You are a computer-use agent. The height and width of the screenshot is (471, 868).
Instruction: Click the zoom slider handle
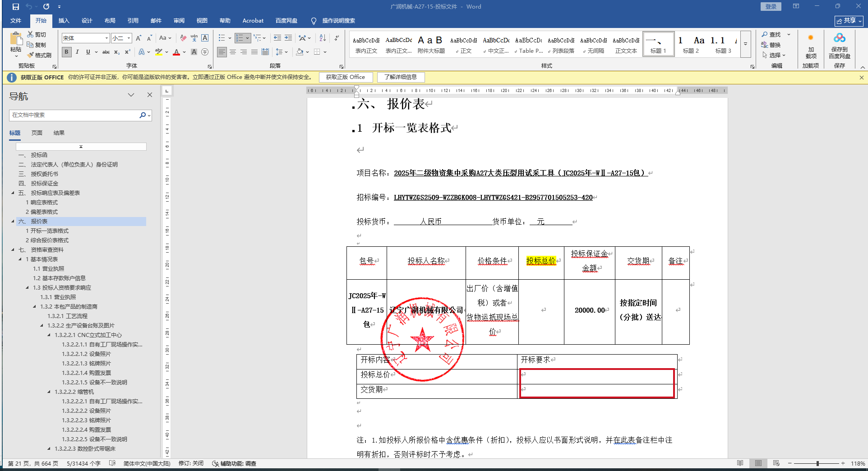pyautogui.click(x=817, y=463)
